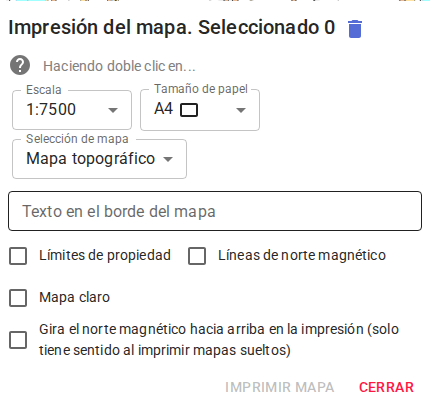Check the 'Gira el norte magnético' checkbox
430x405 pixels.
pyautogui.click(x=18, y=340)
